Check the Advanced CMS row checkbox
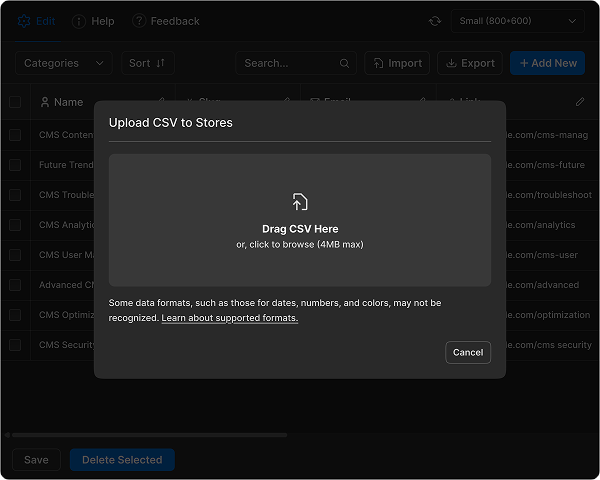The height and width of the screenshot is (480, 600). point(15,285)
